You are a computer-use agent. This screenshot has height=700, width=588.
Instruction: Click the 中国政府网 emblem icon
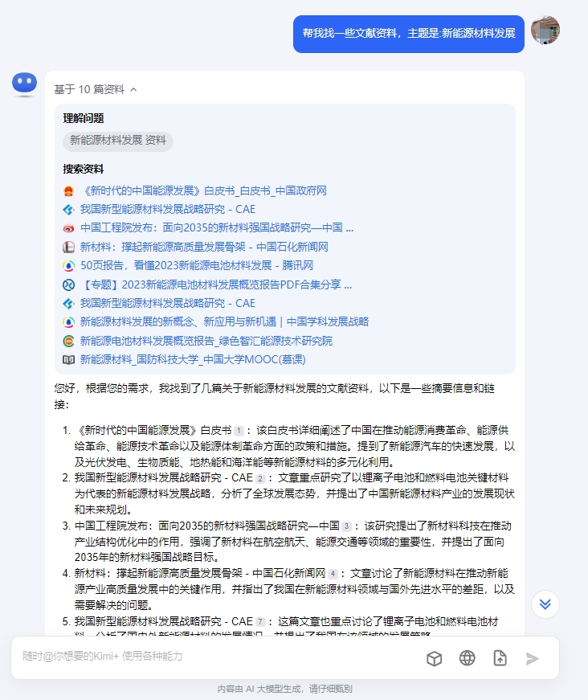click(x=68, y=191)
